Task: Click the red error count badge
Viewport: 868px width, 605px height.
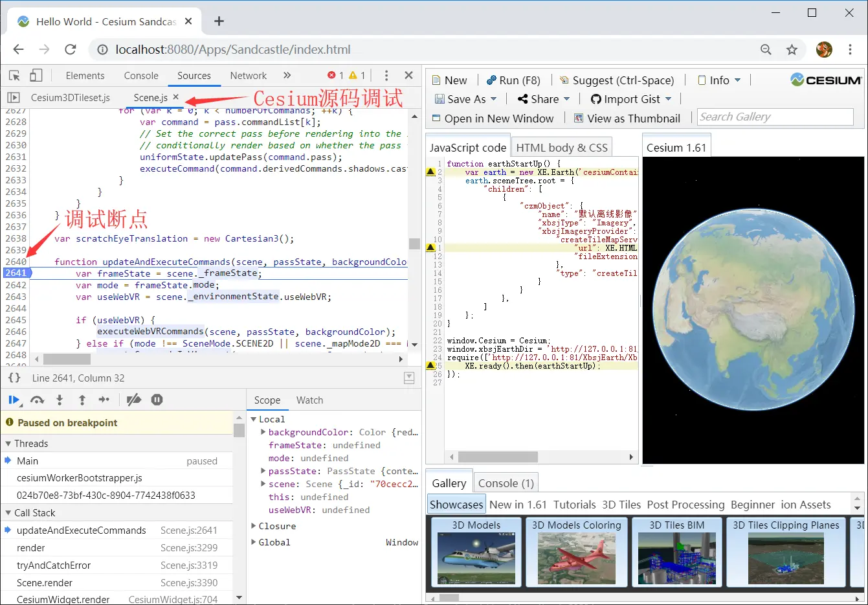Action: coord(335,75)
